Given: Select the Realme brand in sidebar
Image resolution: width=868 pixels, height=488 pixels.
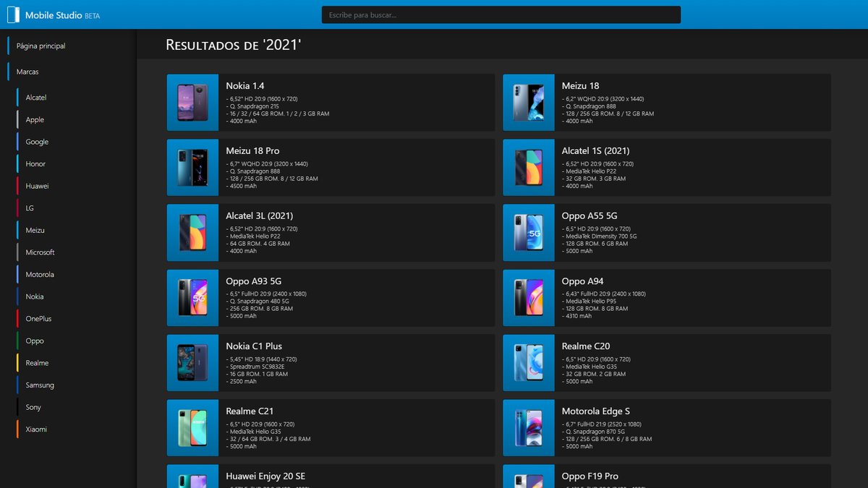Looking at the screenshot, I should [37, 363].
